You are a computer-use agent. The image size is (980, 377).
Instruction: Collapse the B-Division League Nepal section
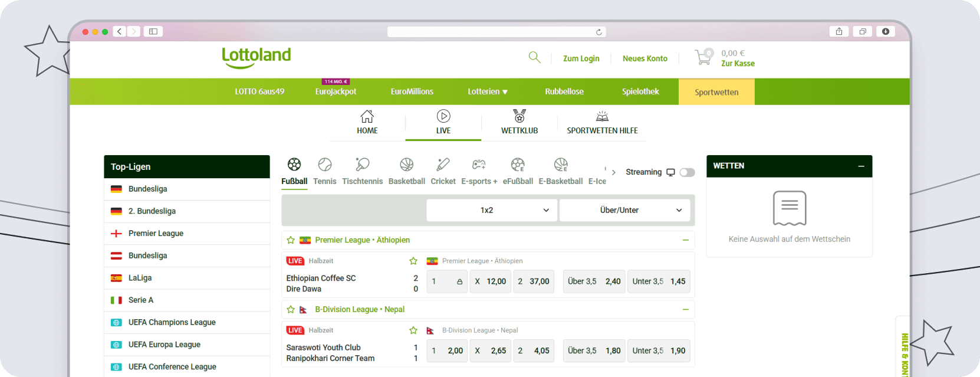[686, 309]
